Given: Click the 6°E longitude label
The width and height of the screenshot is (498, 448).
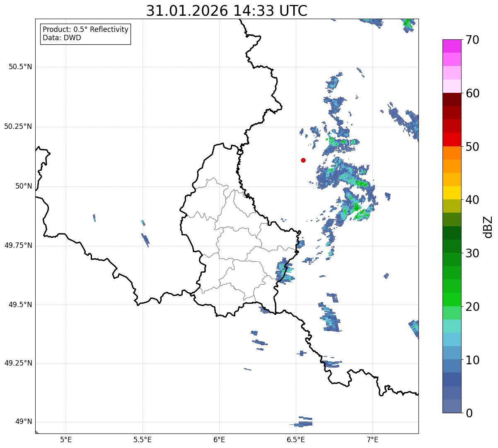Looking at the screenshot, I should click(x=219, y=439).
